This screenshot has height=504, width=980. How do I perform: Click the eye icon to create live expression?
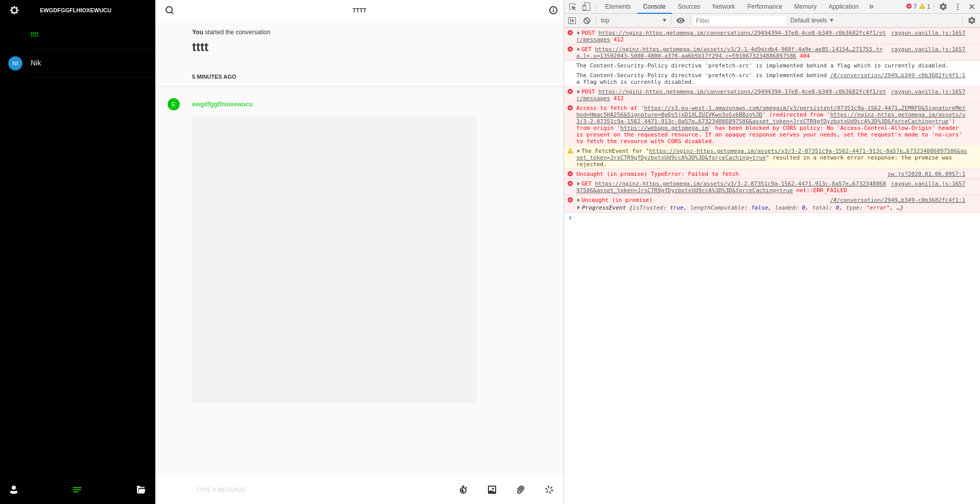680,20
